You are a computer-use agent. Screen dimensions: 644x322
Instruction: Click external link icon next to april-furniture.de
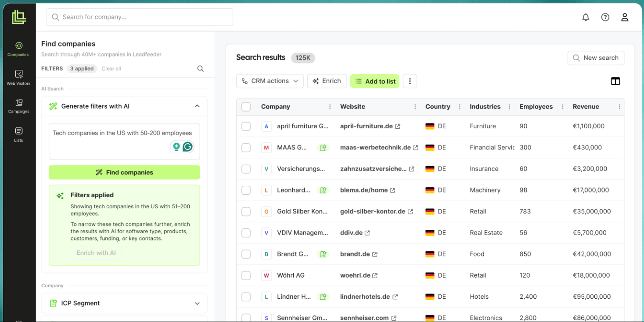pyautogui.click(x=398, y=127)
